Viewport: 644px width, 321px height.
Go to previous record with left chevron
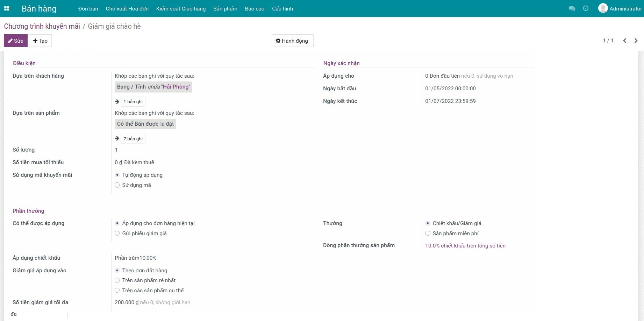pos(625,41)
